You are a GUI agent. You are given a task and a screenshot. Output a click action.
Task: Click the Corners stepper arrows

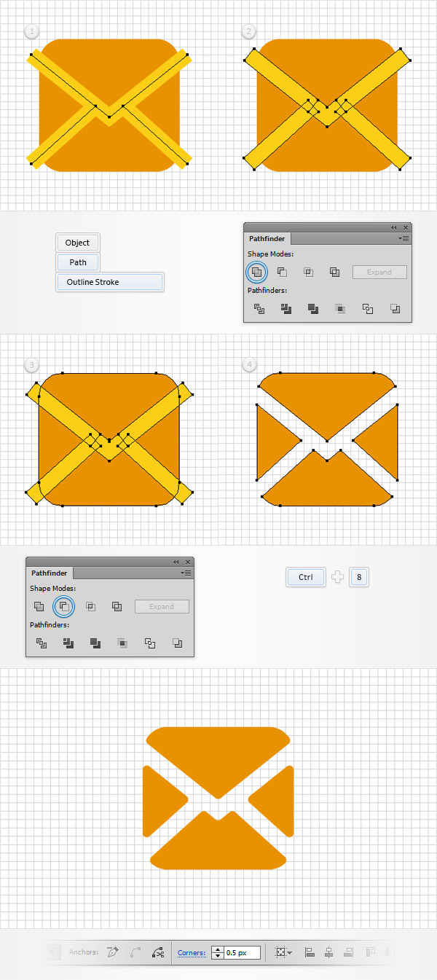click(217, 952)
